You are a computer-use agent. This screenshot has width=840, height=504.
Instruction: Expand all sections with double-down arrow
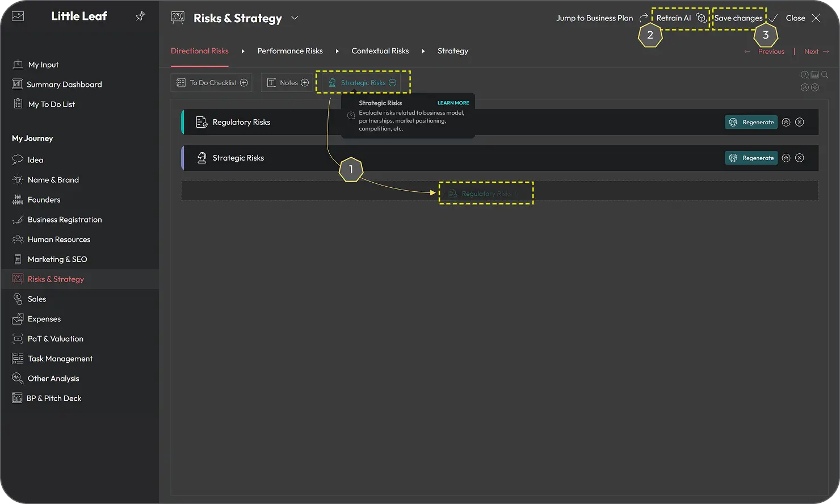tap(815, 87)
